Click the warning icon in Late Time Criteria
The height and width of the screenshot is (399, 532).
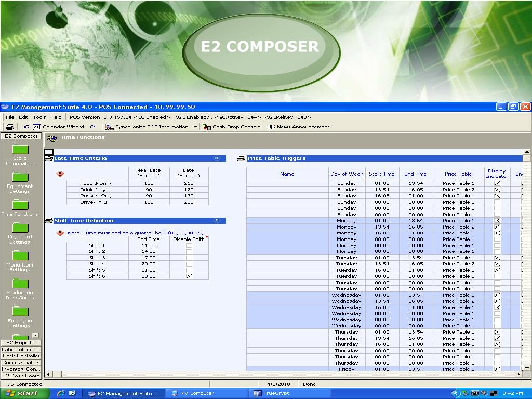click(60, 174)
